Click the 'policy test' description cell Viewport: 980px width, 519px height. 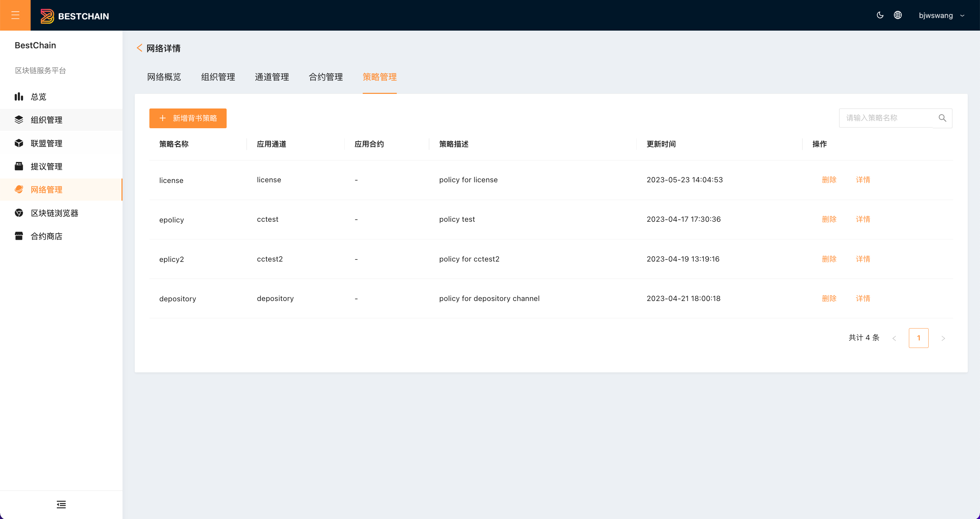pyautogui.click(x=457, y=219)
